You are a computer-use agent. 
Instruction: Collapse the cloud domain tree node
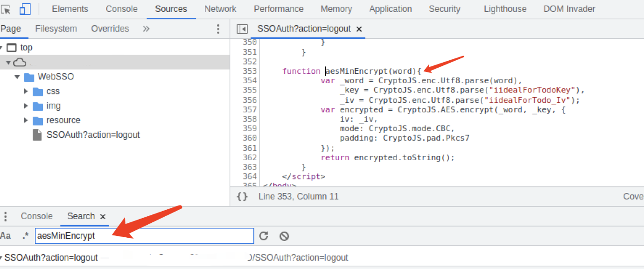pos(8,62)
